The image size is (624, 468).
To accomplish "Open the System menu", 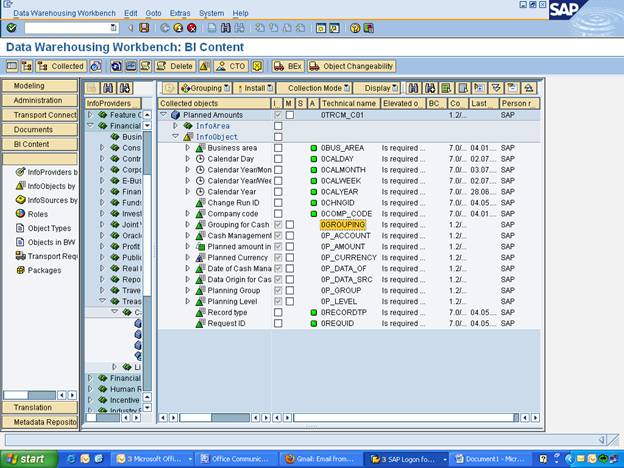I will (x=211, y=13).
